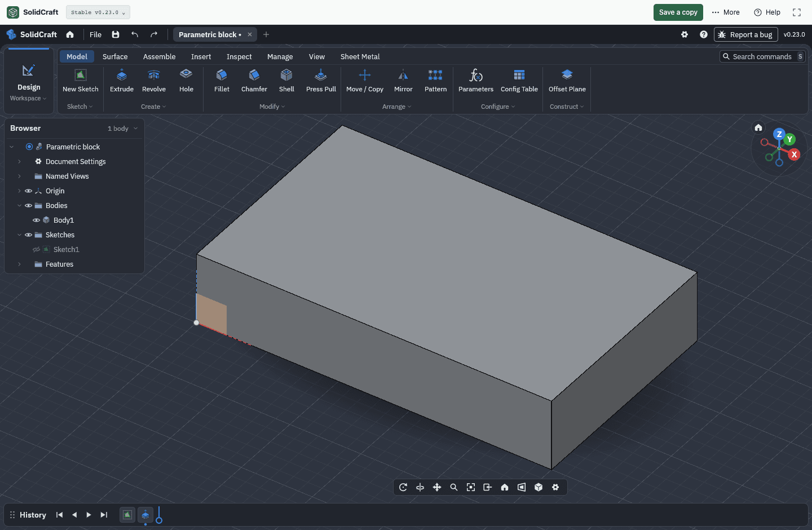Select the Extrude tool
The image size is (812, 530).
tap(122, 81)
